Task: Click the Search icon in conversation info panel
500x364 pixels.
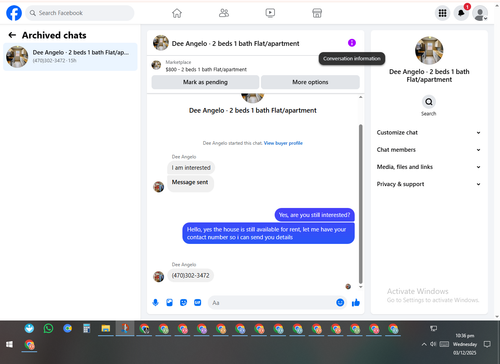Action: coord(429,102)
